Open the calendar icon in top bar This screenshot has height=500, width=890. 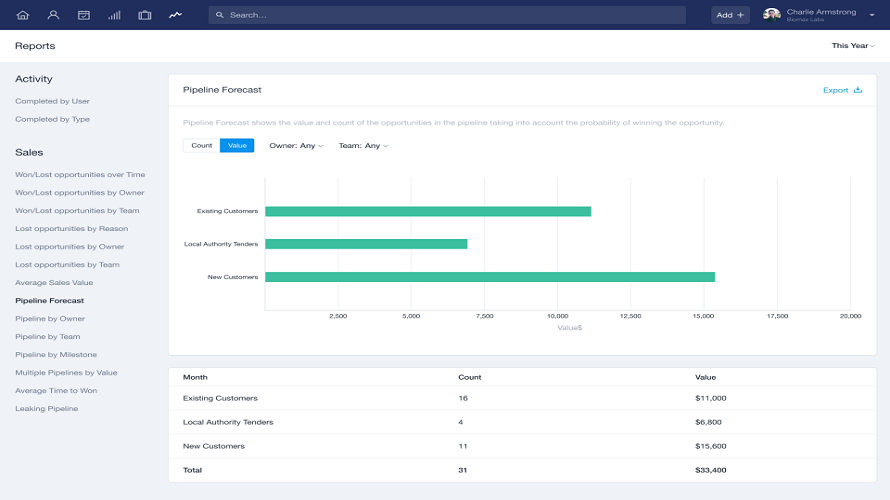coord(84,15)
